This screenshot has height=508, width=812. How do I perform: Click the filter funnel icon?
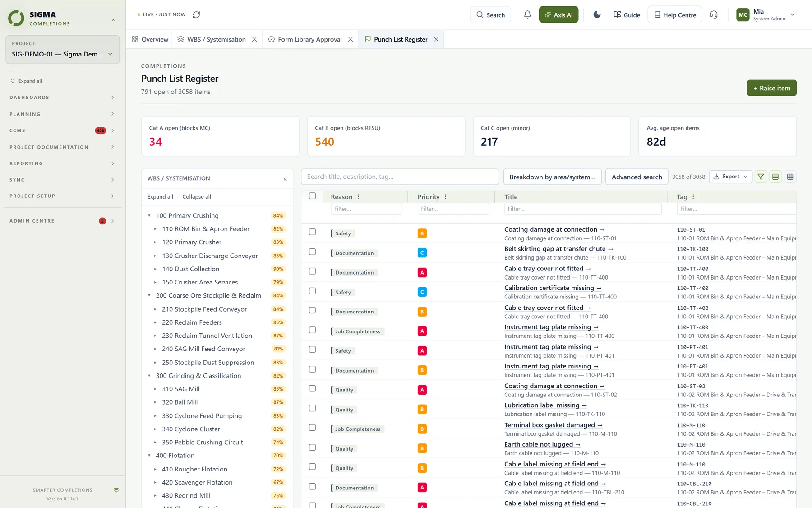[761, 177]
